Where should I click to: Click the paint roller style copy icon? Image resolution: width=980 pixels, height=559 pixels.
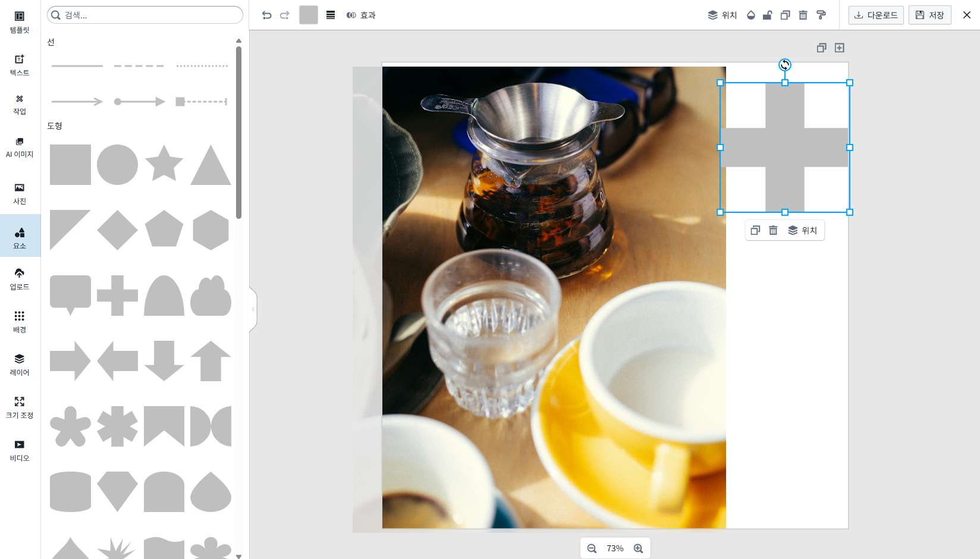(821, 15)
